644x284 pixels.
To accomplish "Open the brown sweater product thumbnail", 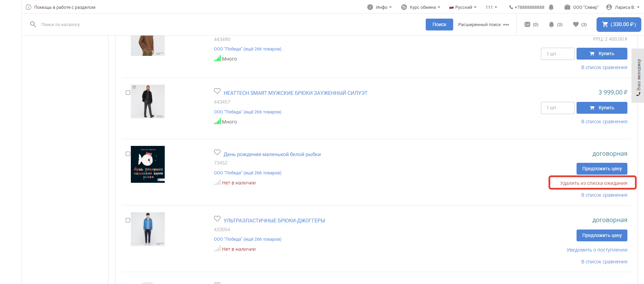I will (148, 46).
